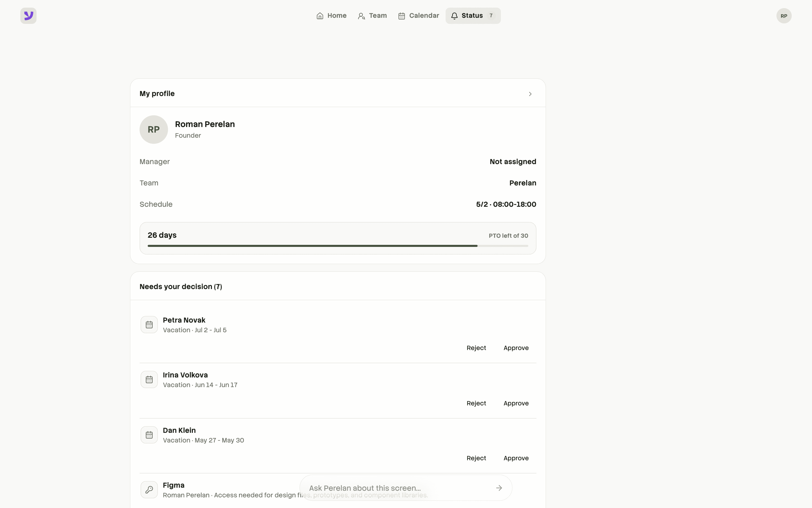
Task: Click the key icon beside Figma
Action: tap(149, 490)
